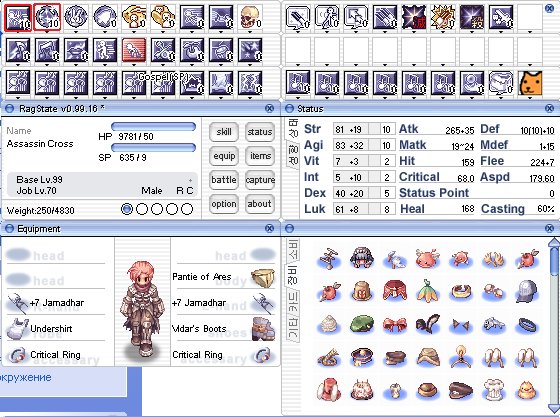
Task: Click the skull skill icon in top row
Action: [250, 17]
